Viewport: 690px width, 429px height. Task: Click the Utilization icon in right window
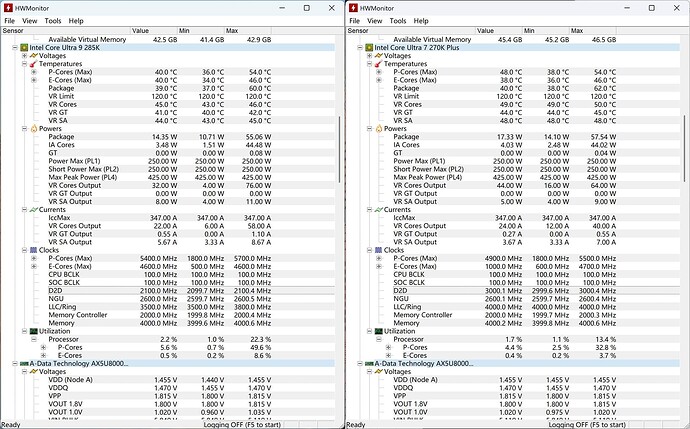378,331
